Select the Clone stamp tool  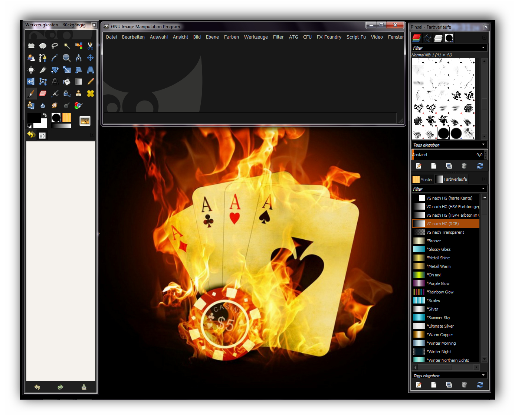(x=79, y=93)
